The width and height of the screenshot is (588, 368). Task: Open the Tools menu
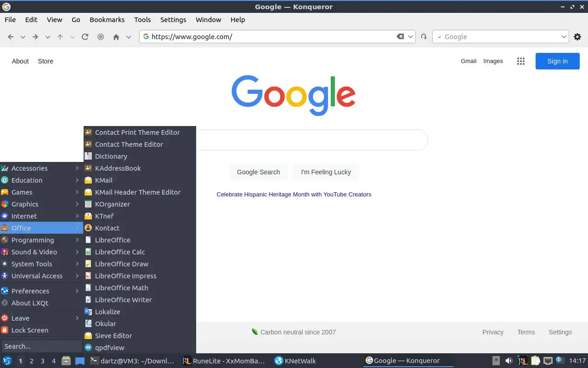click(142, 20)
